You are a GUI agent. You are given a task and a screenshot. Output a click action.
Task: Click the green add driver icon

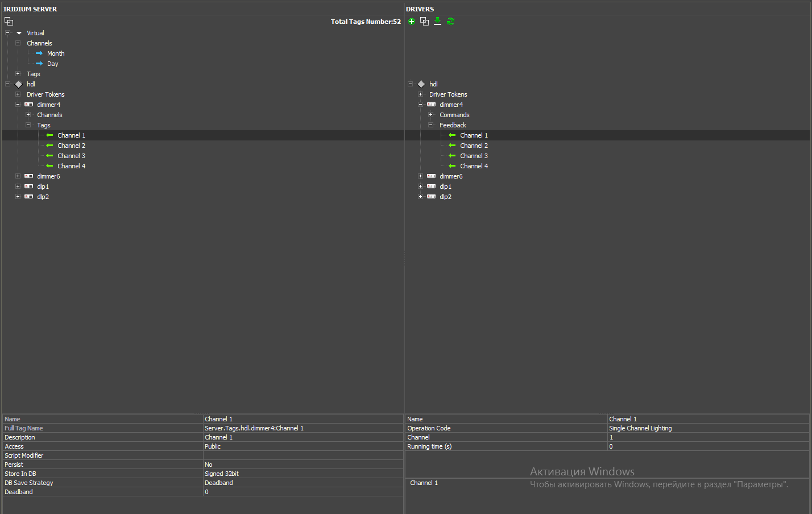point(412,22)
